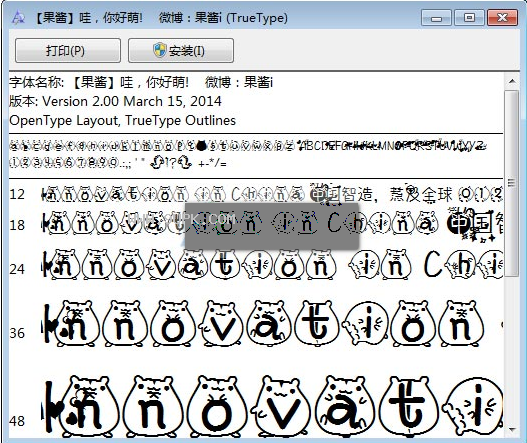Click the font name line starting 字体名称
The image size is (527, 443).
pyautogui.click(x=141, y=82)
